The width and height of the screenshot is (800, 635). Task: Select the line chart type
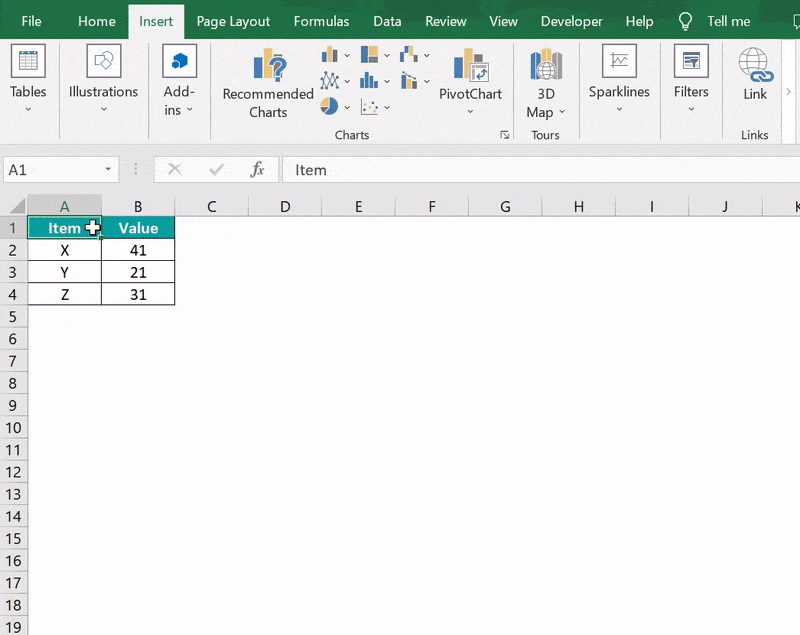click(x=330, y=82)
